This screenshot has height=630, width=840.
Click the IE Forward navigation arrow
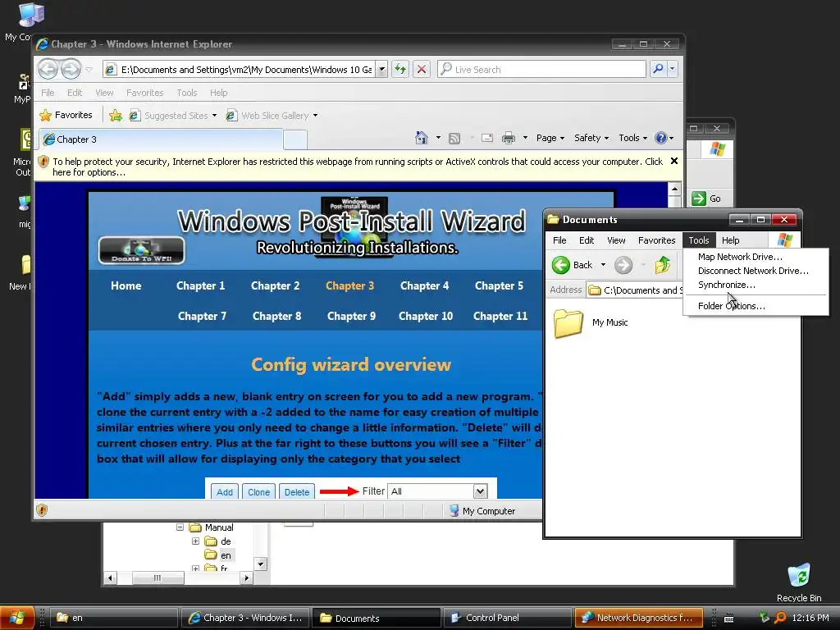pos(71,69)
